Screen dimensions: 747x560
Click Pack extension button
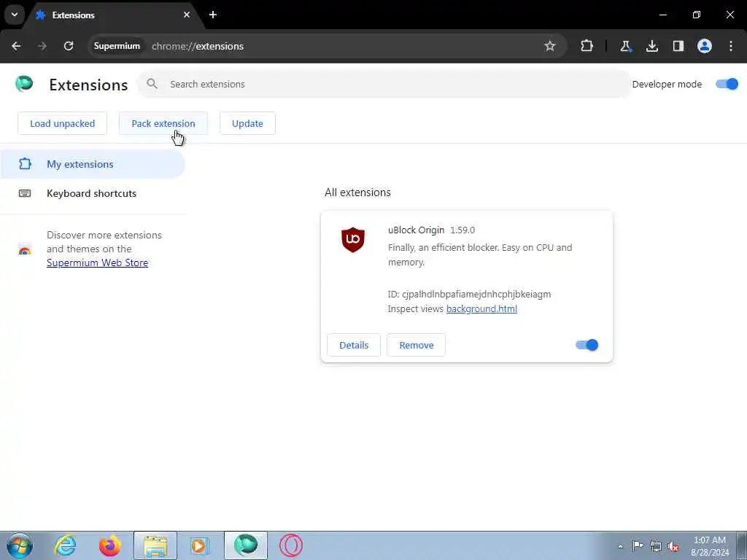point(163,123)
